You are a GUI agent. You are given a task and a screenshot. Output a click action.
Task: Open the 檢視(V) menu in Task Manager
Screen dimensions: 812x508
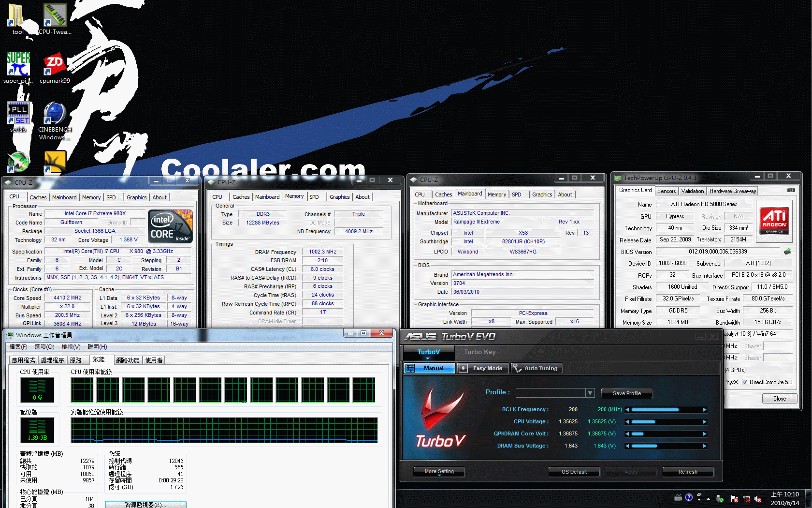click(x=71, y=347)
